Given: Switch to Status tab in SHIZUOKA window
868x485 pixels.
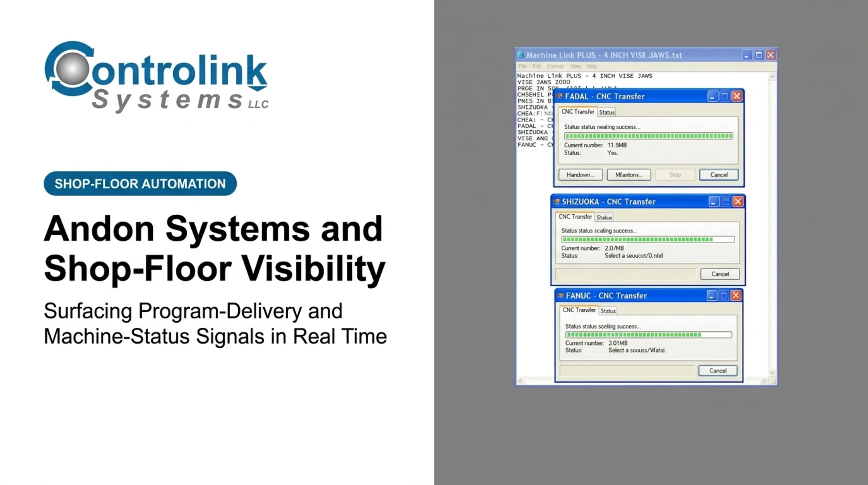Looking at the screenshot, I should tap(604, 218).
